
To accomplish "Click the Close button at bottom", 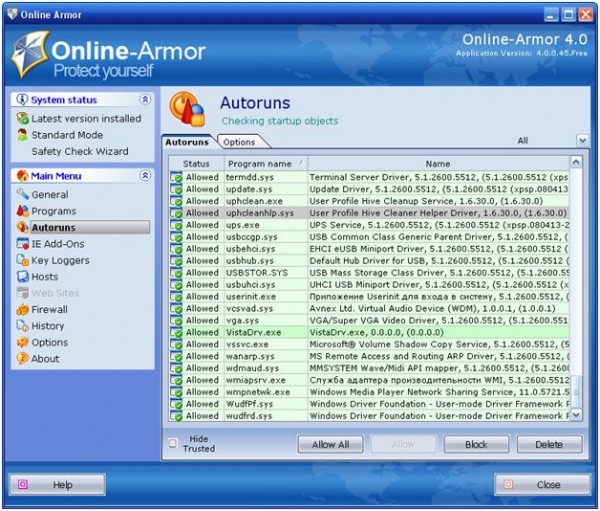I will tap(543, 485).
